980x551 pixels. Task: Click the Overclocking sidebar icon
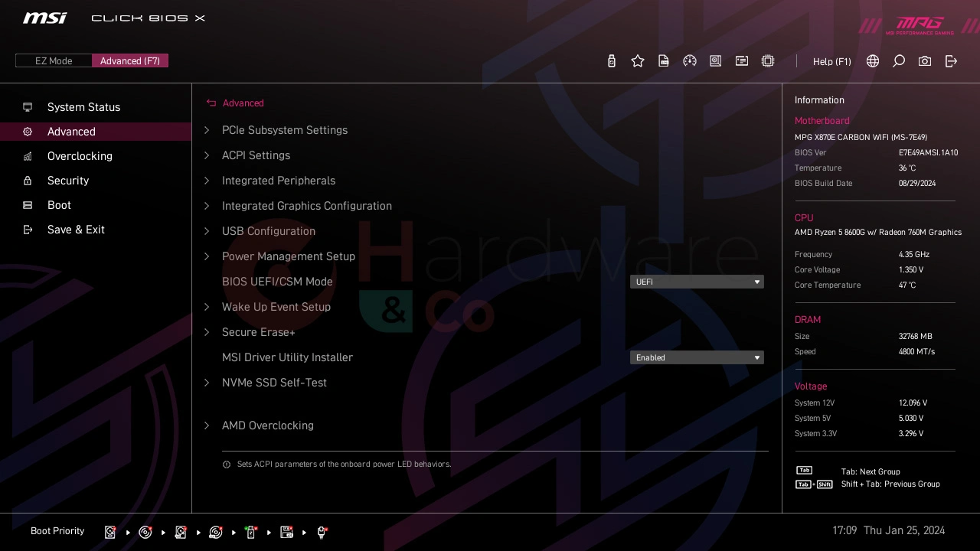(x=28, y=156)
